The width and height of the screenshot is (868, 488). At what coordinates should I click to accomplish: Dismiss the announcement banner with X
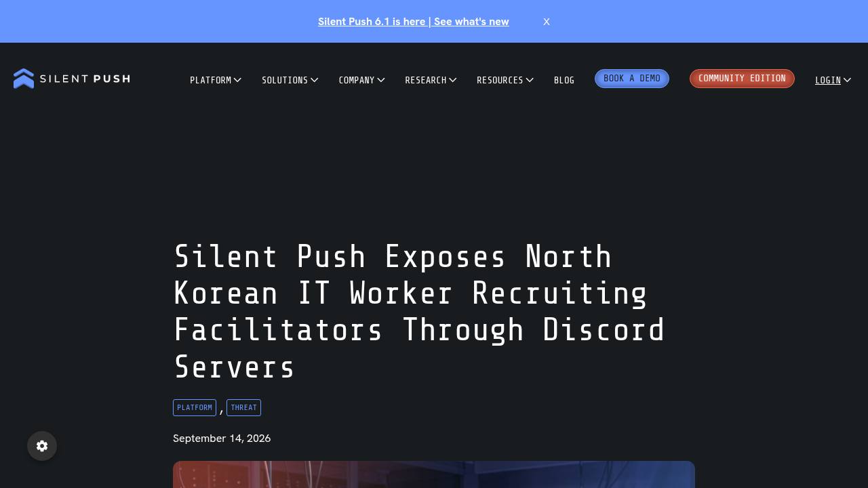[547, 22]
